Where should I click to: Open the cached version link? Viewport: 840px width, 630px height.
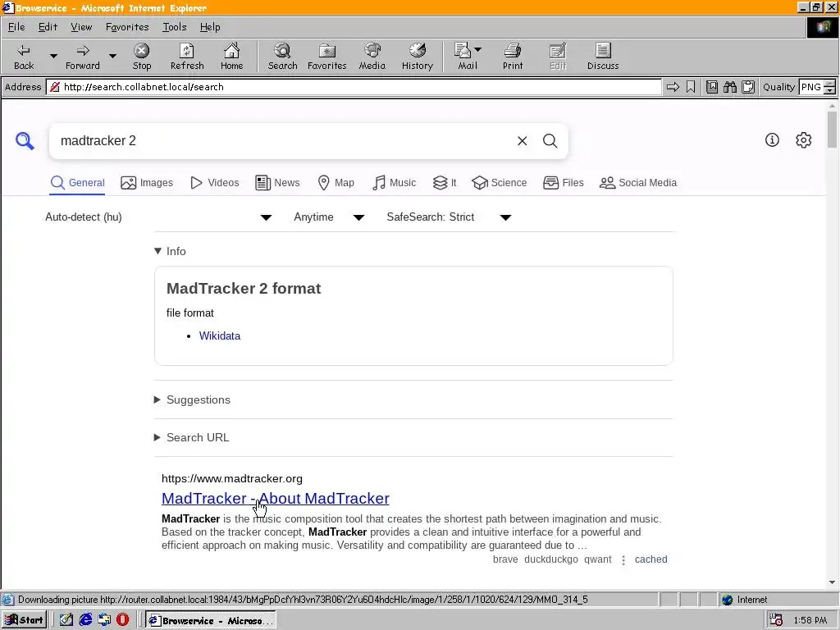pyautogui.click(x=651, y=559)
